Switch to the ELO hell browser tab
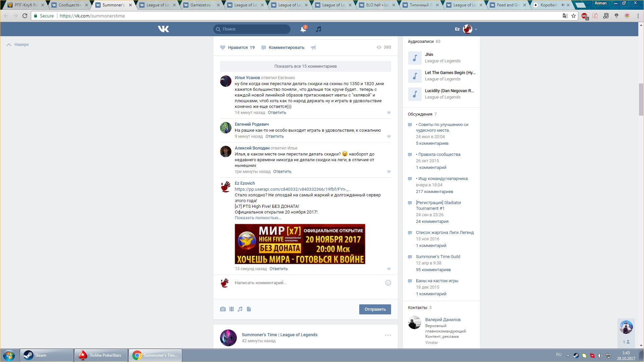Viewport: 644px width, 362px height. (377, 5)
